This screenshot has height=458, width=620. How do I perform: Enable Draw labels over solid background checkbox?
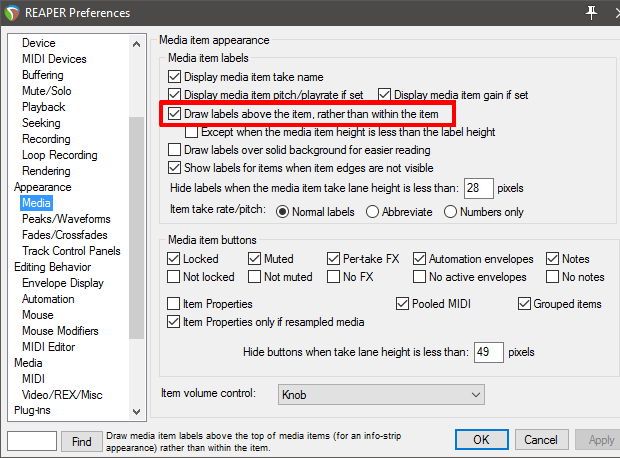pyautogui.click(x=174, y=150)
